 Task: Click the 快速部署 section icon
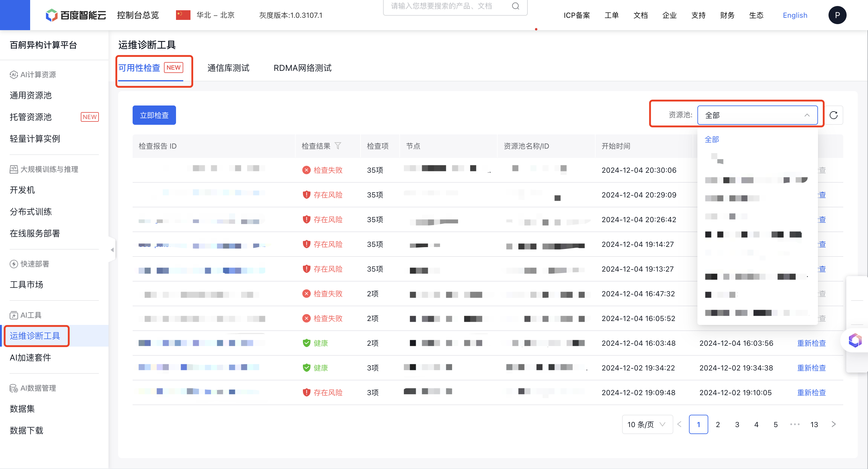14,264
